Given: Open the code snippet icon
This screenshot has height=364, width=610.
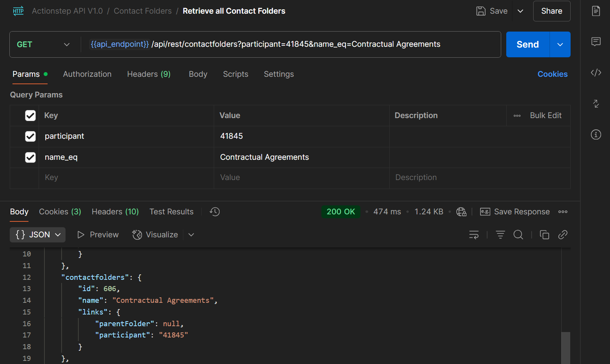Looking at the screenshot, I should pyautogui.click(x=596, y=72).
